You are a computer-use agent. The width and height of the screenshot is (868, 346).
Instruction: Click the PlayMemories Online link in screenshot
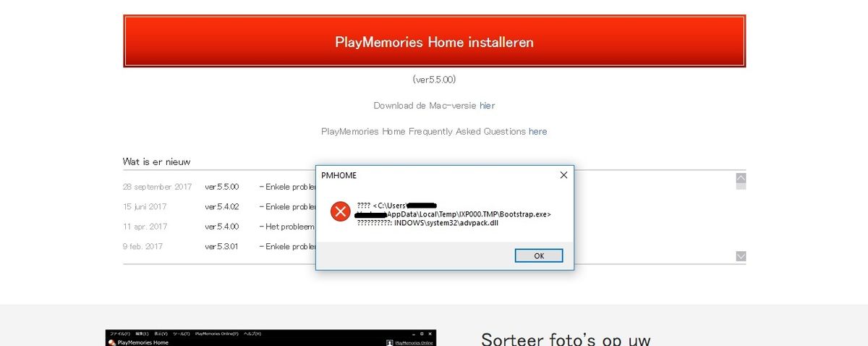click(414, 342)
